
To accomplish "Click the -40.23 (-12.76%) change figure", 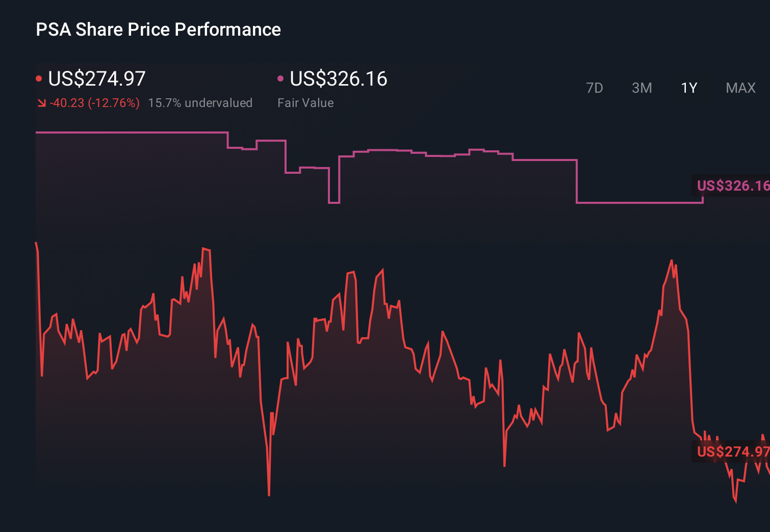I will [94, 102].
